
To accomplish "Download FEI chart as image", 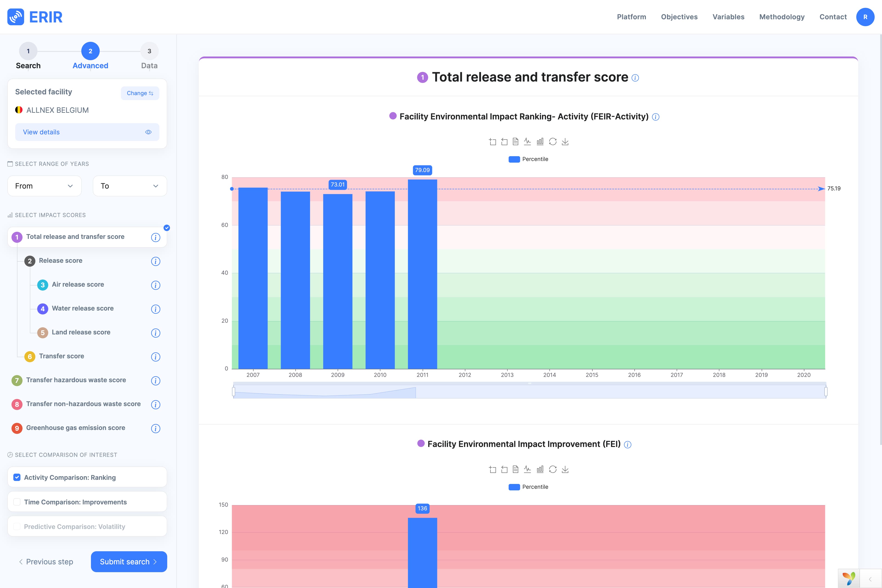I will (x=565, y=469).
